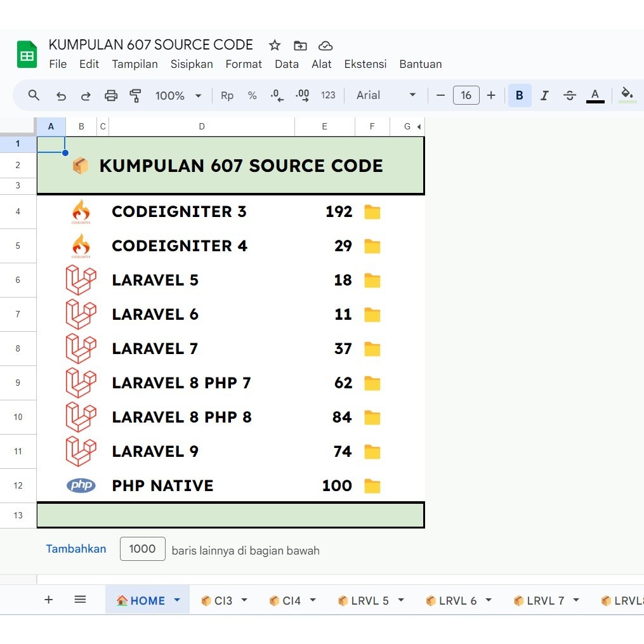
Task: Open the Sisipkan menu
Action: 192,64
